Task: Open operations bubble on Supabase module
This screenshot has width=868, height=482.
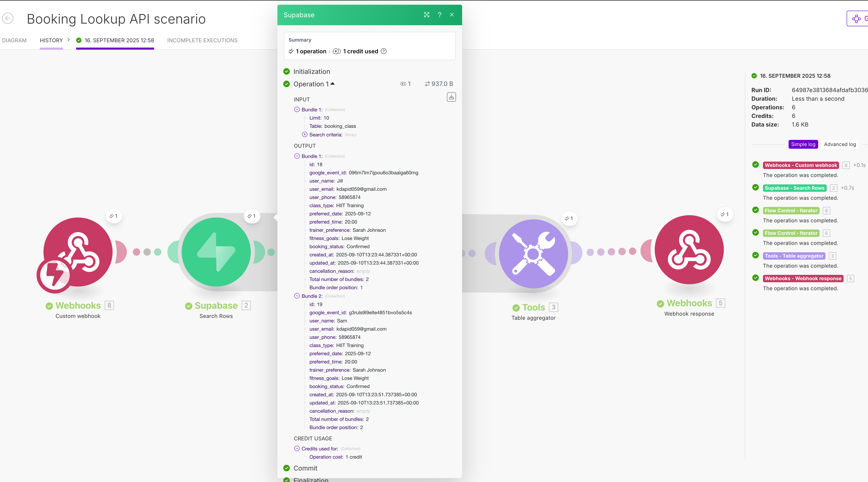Action: click(252, 216)
